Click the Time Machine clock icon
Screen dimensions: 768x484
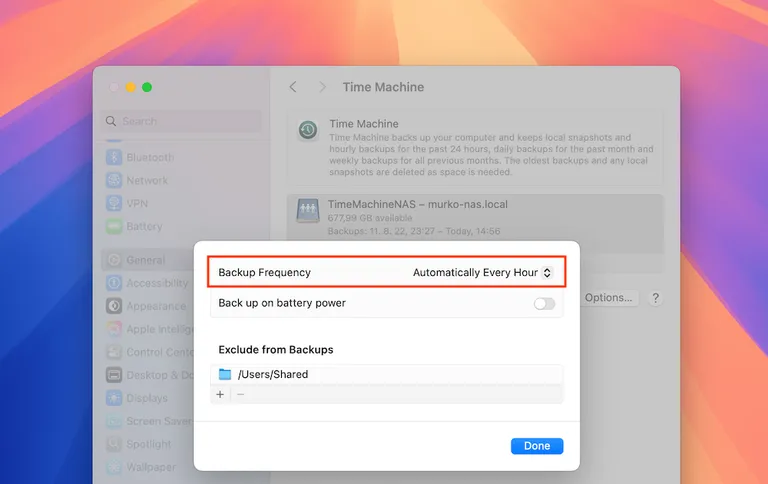click(308, 130)
